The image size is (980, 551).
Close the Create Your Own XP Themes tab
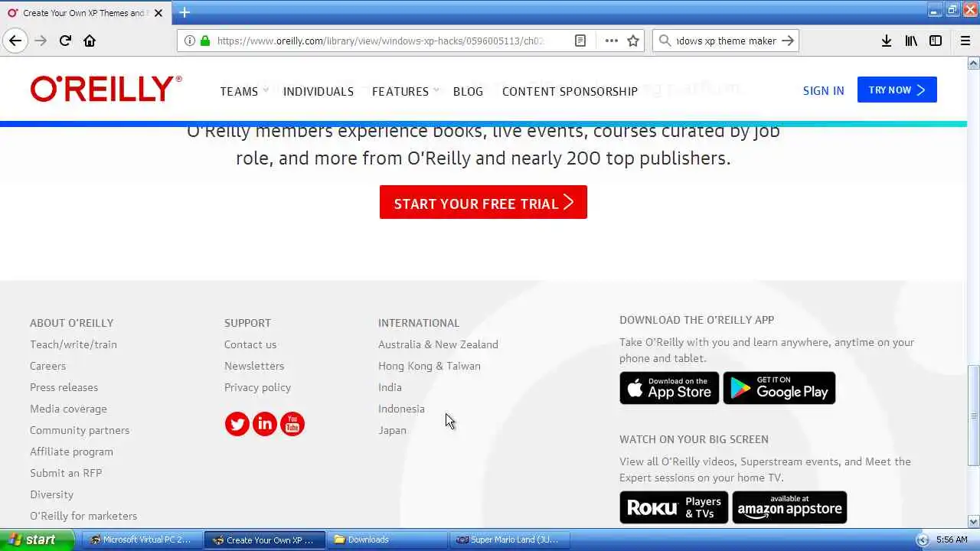158,13
